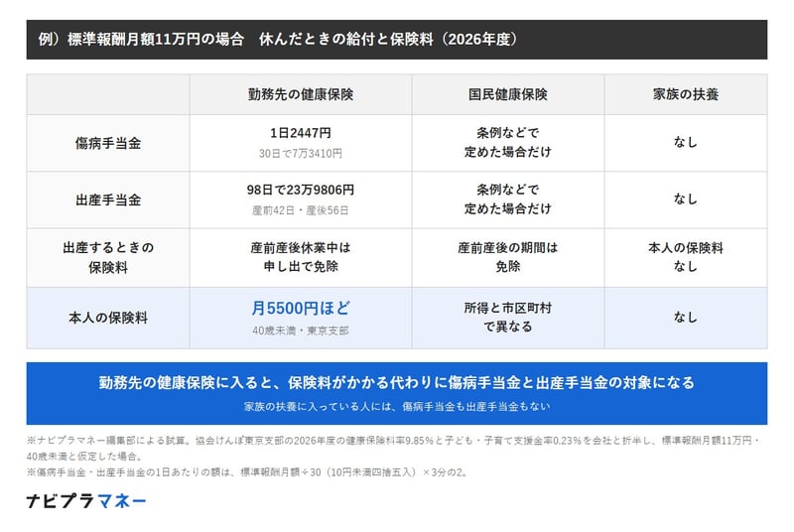This screenshot has height=532, width=794.
Task: Select the gray 30日で7万3410円 note
Action: tap(301, 154)
